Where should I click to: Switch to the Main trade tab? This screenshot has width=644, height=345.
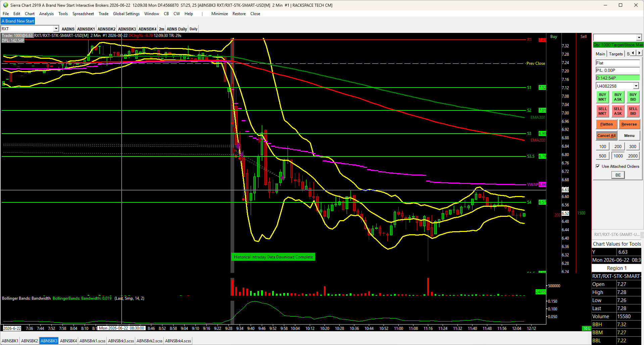pos(600,54)
